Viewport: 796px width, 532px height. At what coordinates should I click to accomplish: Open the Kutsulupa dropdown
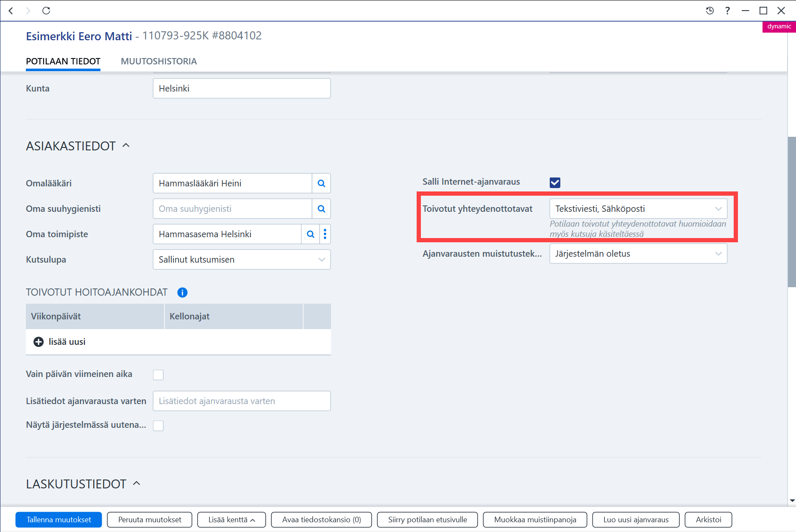point(242,260)
